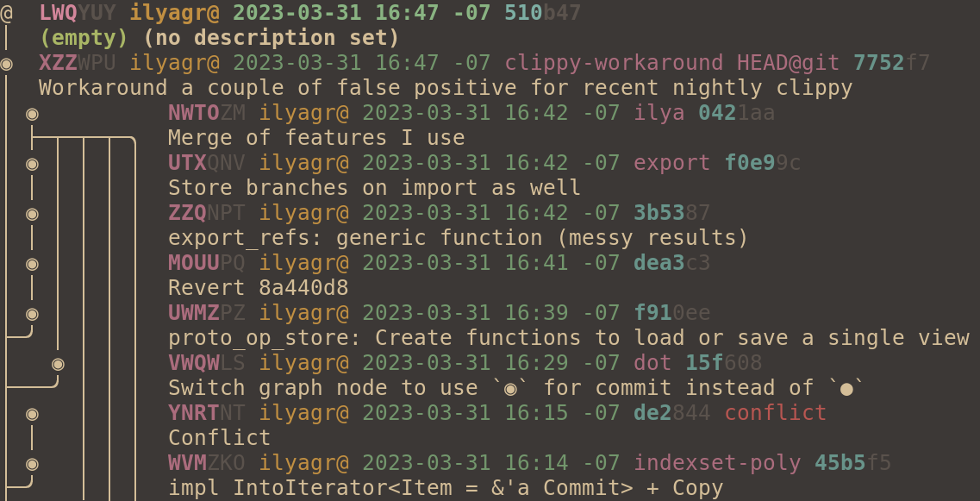Click the change ID WVMZKO
980x501 pixels.
(207, 463)
